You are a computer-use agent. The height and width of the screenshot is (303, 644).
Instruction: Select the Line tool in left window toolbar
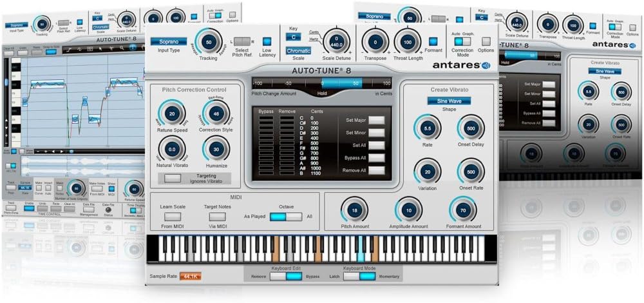pos(69,50)
